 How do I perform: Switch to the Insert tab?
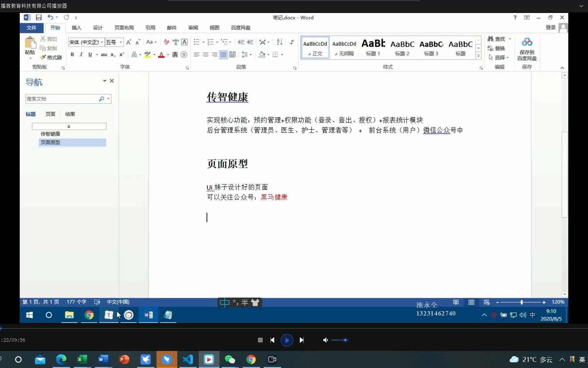tap(77, 28)
